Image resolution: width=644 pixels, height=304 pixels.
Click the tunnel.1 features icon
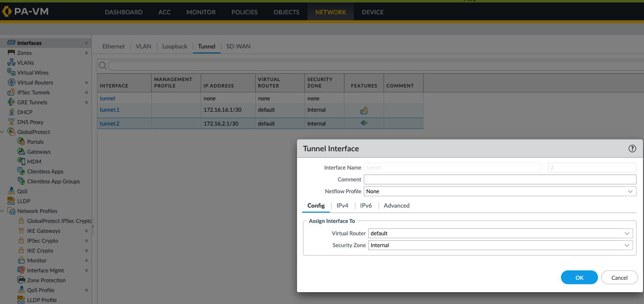point(364,110)
